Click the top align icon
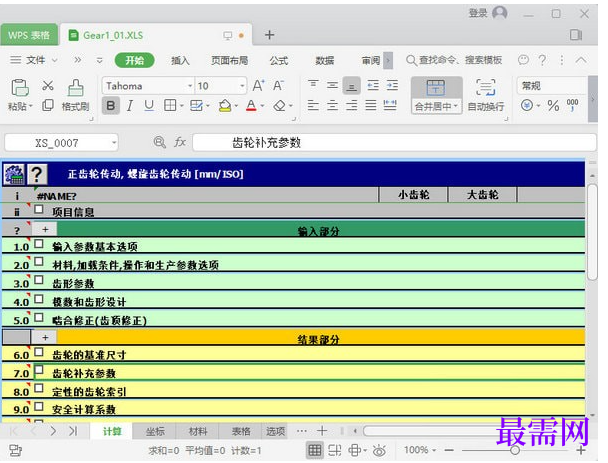Image resolution: width=608 pixels, height=463 pixels. [x=313, y=85]
